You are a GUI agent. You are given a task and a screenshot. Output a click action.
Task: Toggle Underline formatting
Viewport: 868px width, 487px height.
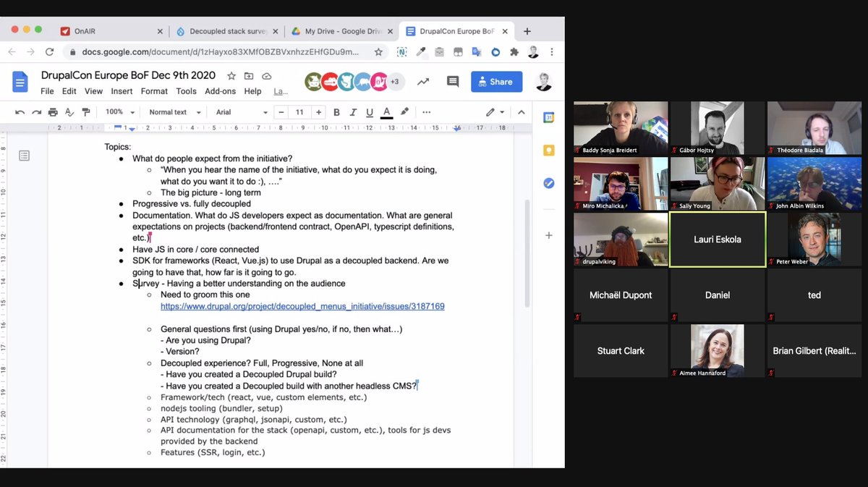pyautogui.click(x=370, y=112)
